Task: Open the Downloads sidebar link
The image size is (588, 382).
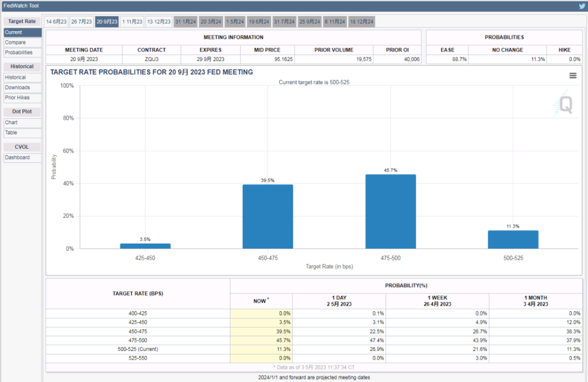Action: 22,87
